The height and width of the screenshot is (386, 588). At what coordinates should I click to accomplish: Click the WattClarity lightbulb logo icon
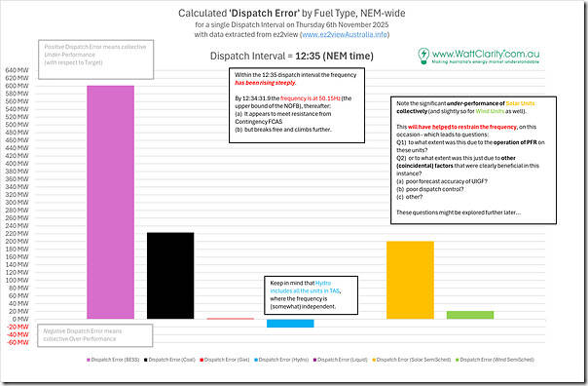423,56
